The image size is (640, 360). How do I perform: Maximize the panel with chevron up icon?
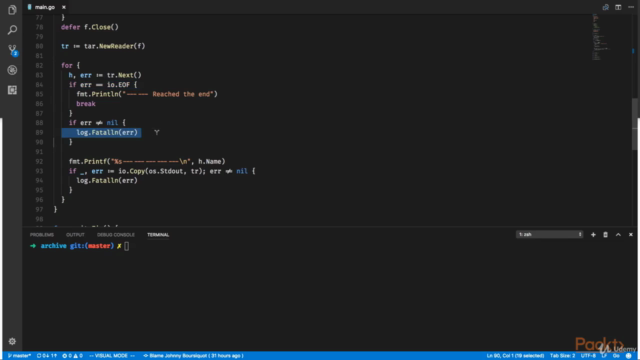pos(618,235)
